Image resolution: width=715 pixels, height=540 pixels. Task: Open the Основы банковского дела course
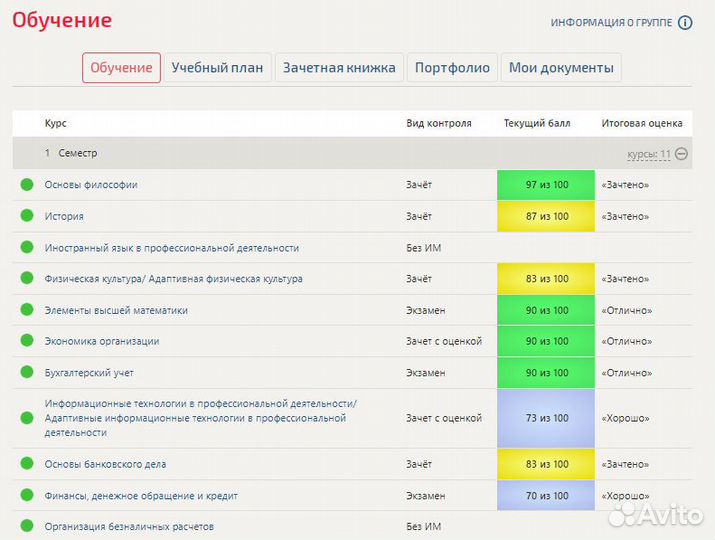click(105, 464)
